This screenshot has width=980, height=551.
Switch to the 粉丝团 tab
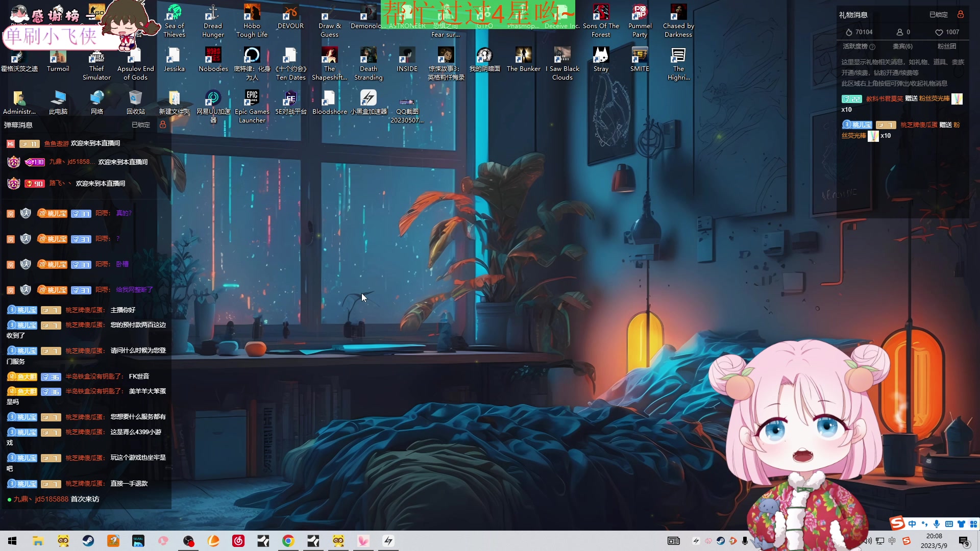946,46
